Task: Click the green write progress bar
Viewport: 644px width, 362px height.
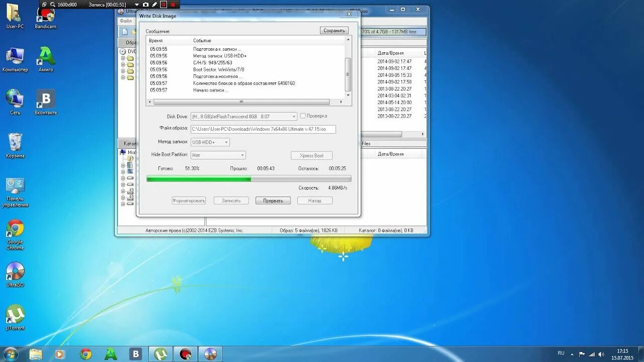Action: click(x=249, y=178)
